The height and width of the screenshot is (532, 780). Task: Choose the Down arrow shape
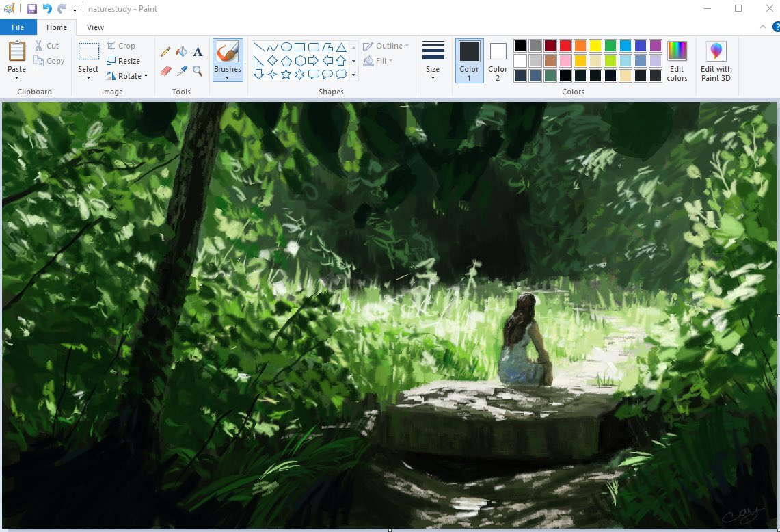tap(258, 74)
